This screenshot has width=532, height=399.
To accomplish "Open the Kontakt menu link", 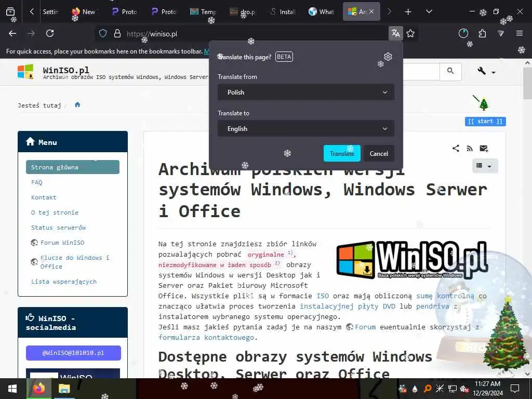I will pos(44,197).
